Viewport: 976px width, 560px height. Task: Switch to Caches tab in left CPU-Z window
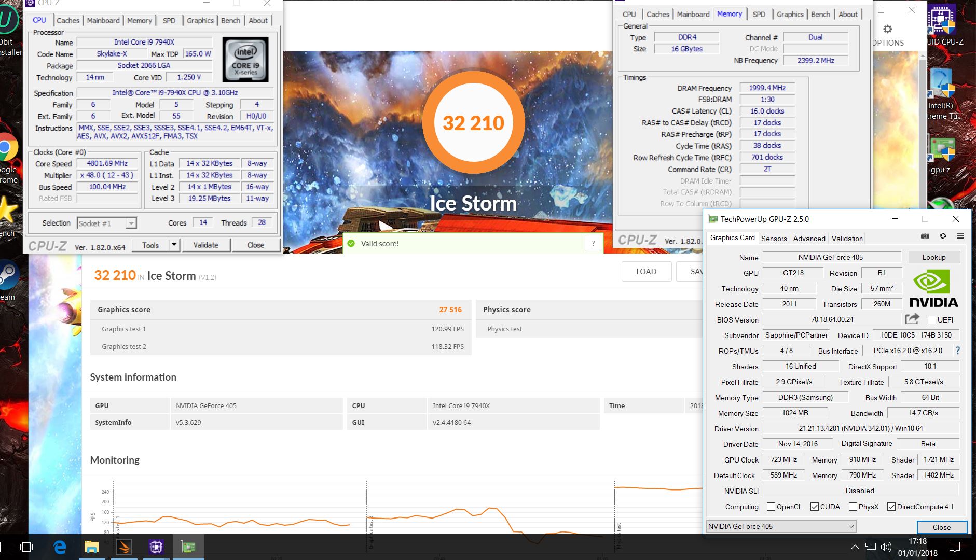(68, 20)
